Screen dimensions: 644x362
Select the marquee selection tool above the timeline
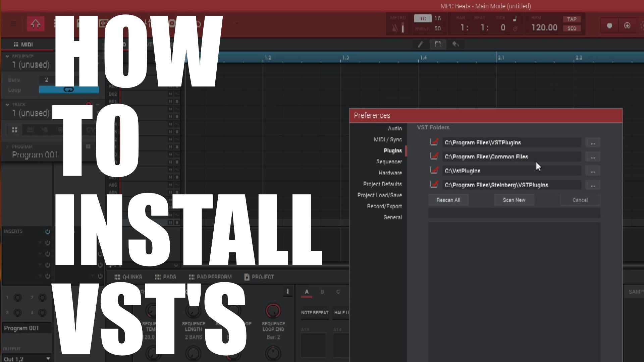click(438, 44)
